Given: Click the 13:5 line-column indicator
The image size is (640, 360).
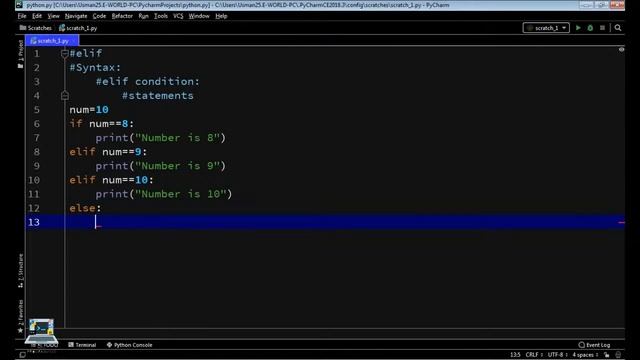Looking at the screenshot, I should (515, 355).
